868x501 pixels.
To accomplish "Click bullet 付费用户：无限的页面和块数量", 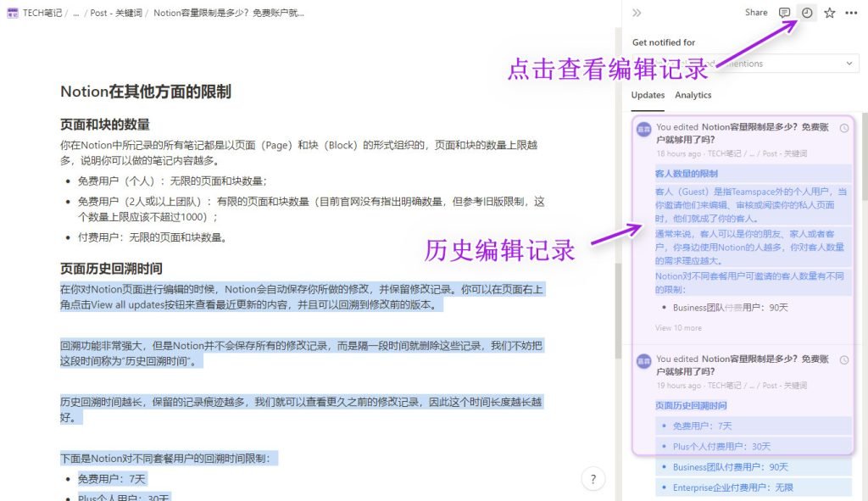I will click(153, 237).
